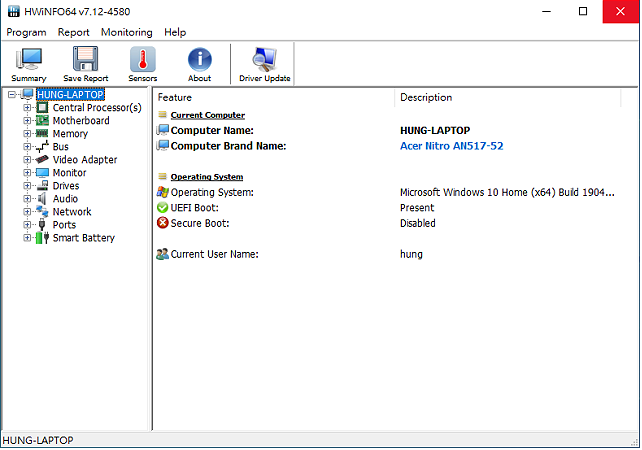Screen dimensions: 642x450
Task: Open the Report menu
Action: pyautogui.click(x=73, y=32)
